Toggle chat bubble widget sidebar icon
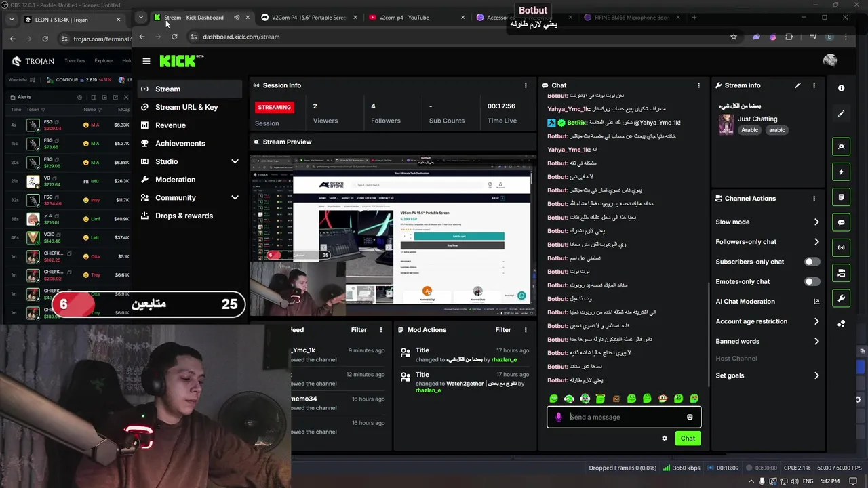 (x=842, y=222)
